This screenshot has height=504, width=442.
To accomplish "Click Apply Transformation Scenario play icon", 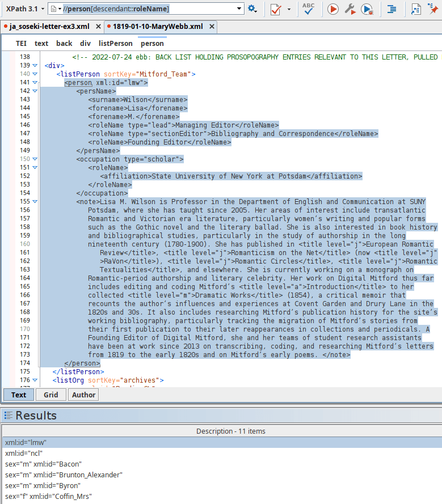I will click(333, 9).
